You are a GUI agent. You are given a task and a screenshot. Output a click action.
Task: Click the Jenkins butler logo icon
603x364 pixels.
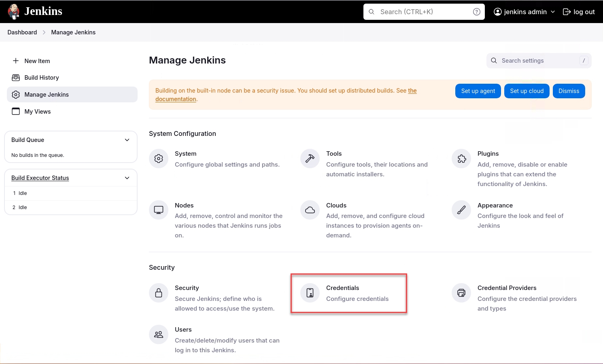coord(14,11)
